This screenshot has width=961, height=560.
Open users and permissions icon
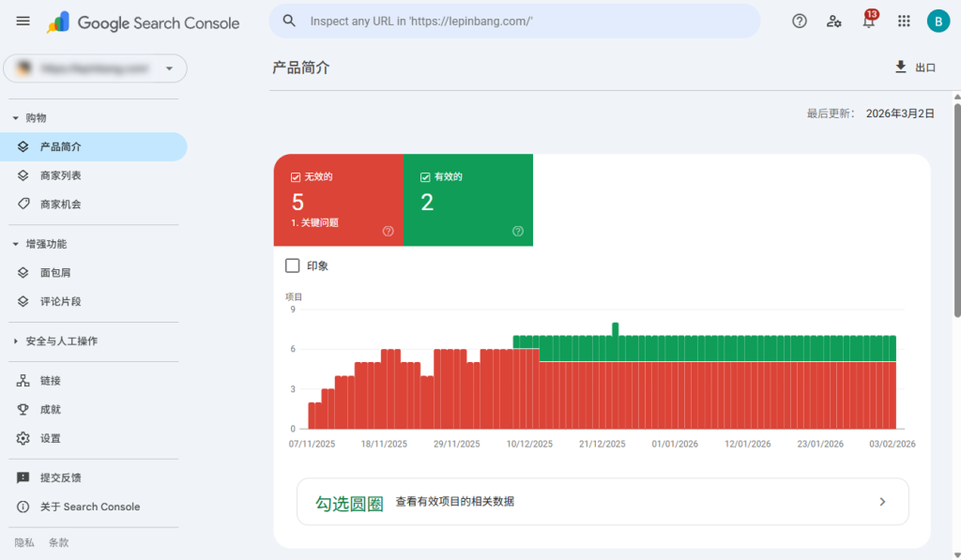tap(834, 22)
